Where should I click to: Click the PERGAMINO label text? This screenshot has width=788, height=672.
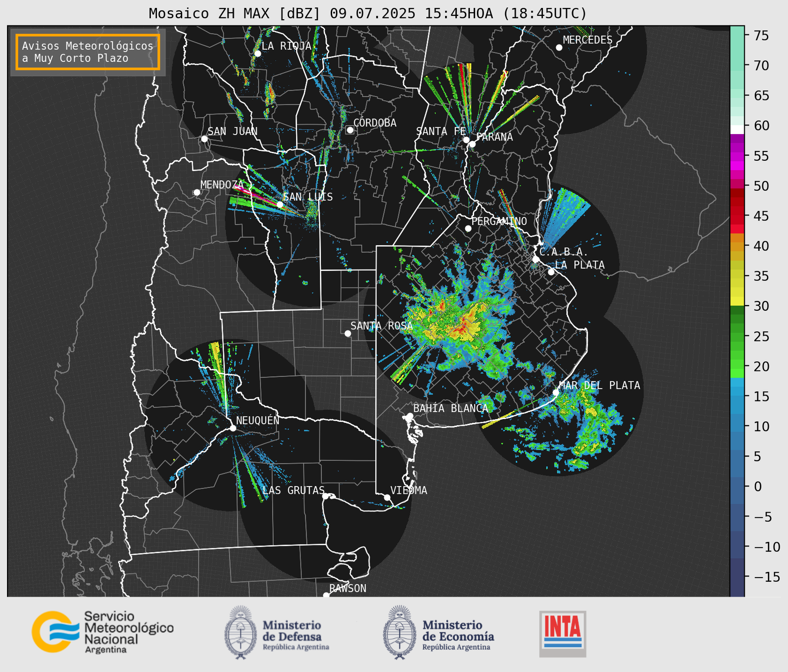coord(499,221)
